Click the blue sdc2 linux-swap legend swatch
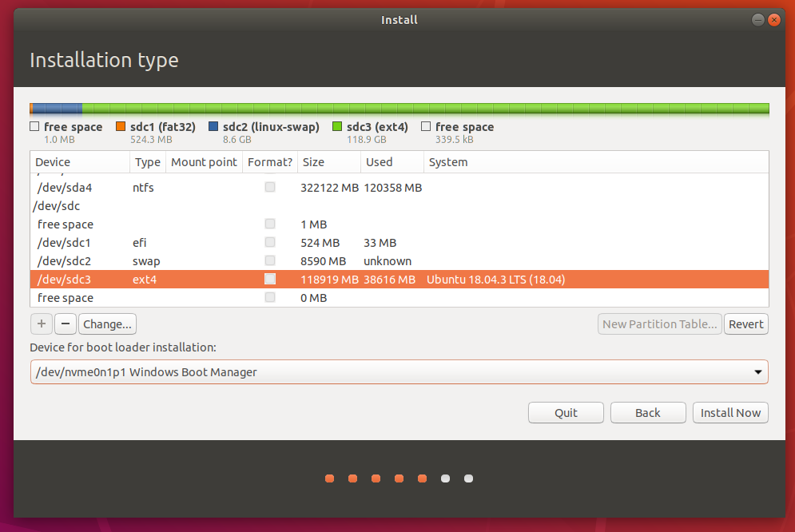 [213, 127]
